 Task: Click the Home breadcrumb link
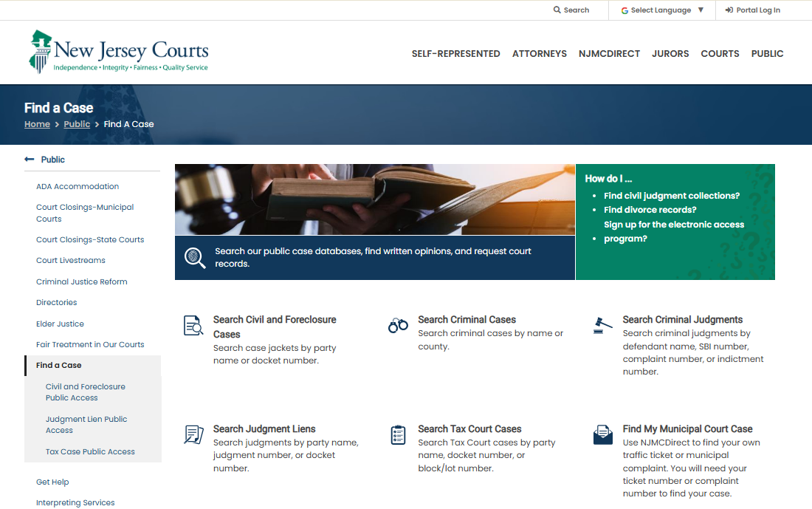click(x=38, y=124)
